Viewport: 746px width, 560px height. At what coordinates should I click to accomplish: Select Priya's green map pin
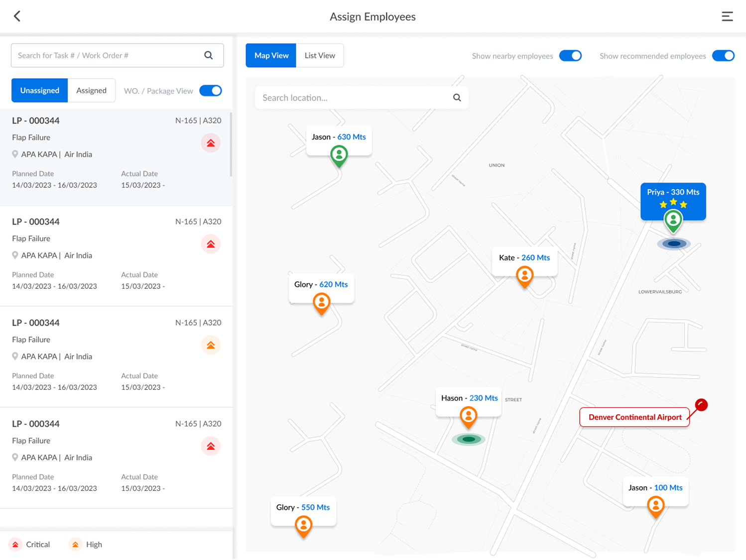point(673,221)
